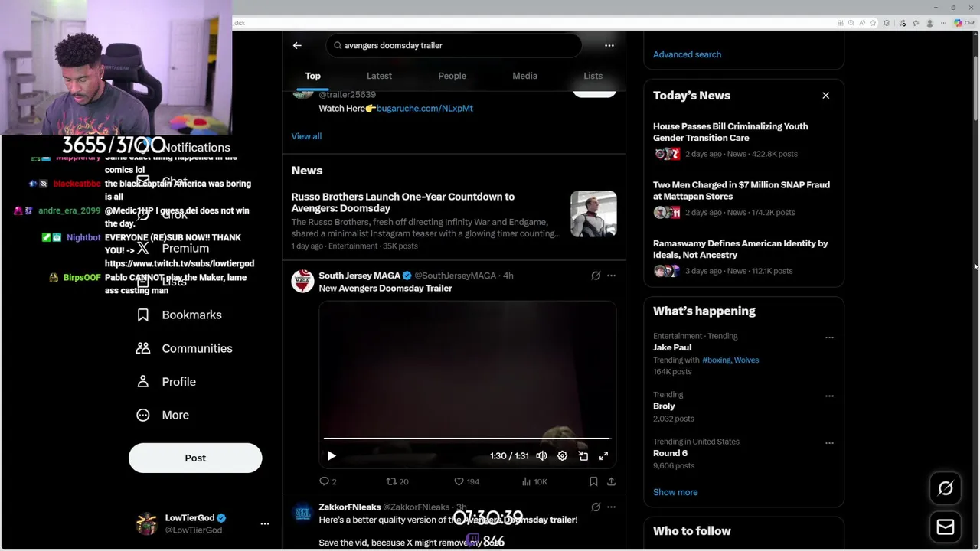Play the South Jersey MAGA video
Screen dimensions: 980x551
click(332, 455)
